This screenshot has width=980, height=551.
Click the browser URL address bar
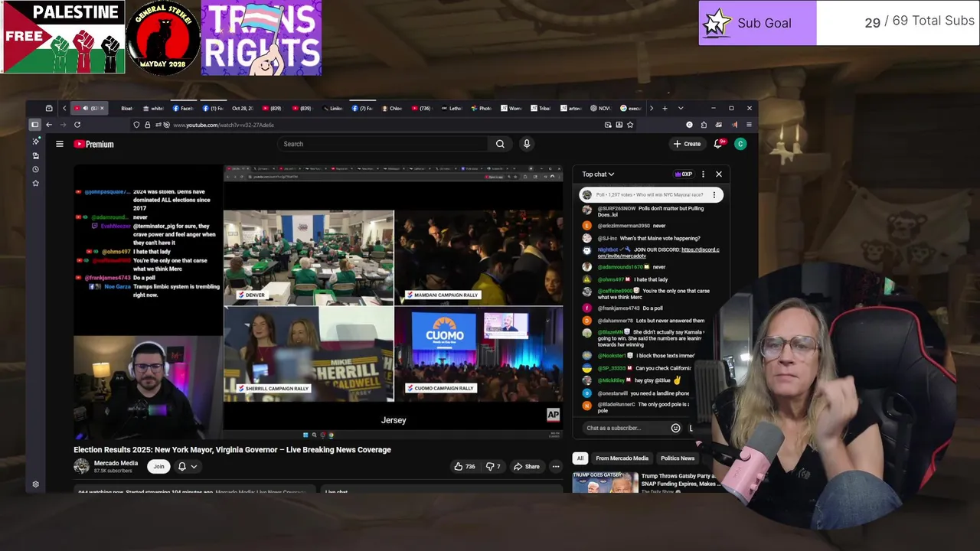(383, 125)
